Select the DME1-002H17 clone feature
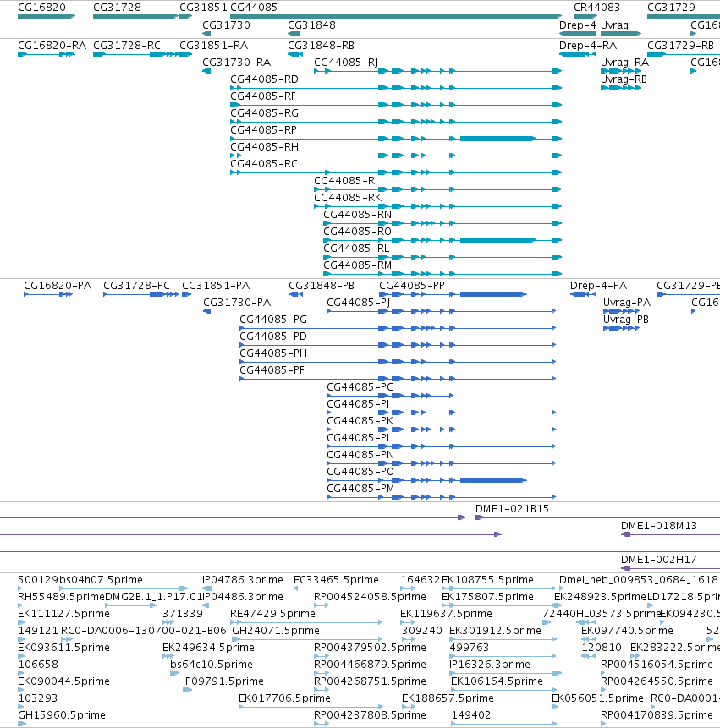The image size is (720, 728). pyautogui.click(x=670, y=568)
